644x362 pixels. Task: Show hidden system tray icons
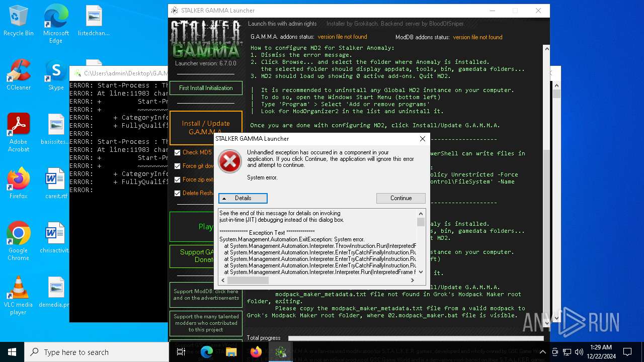[x=544, y=352]
